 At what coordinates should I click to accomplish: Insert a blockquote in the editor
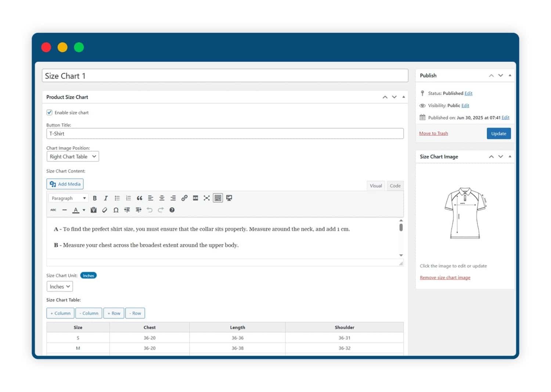pyautogui.click(x=140, y=198)
